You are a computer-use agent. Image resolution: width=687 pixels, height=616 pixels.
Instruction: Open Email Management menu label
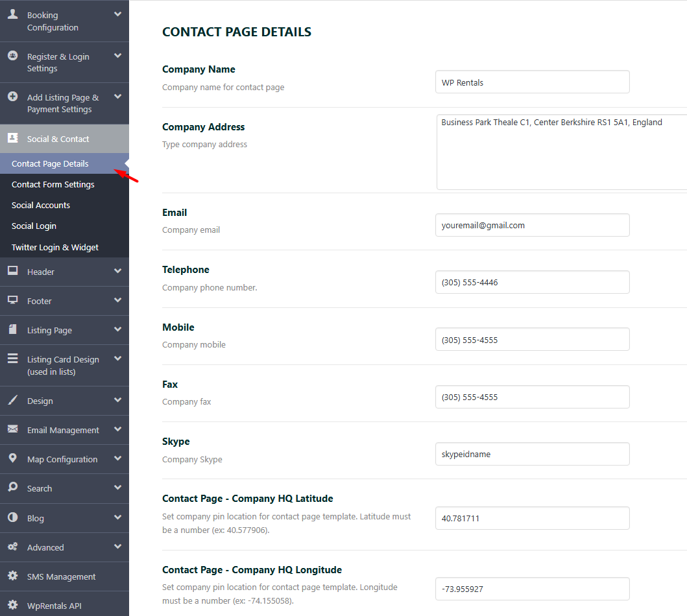pyautogui.click(x=63, y=430)
